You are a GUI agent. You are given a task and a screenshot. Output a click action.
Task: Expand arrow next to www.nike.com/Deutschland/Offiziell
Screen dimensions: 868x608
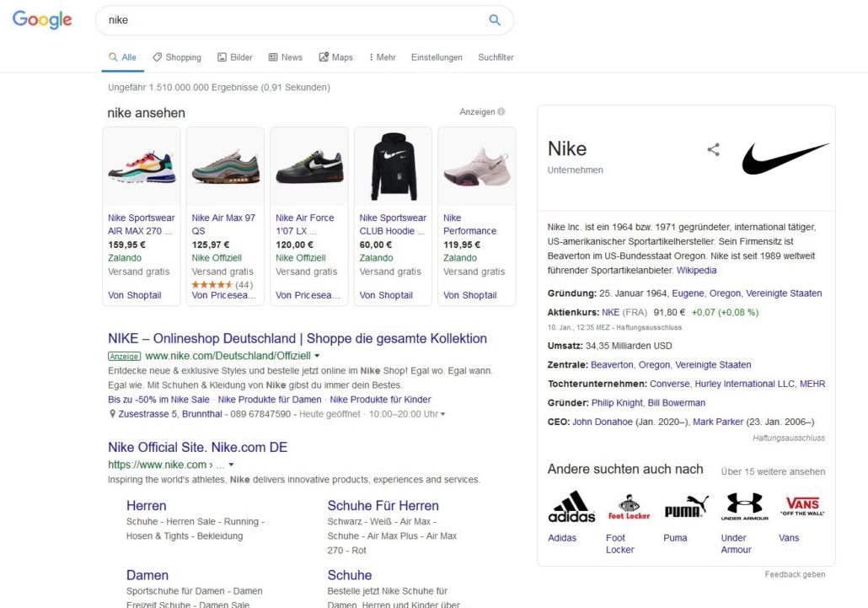[x=317, y=356]
